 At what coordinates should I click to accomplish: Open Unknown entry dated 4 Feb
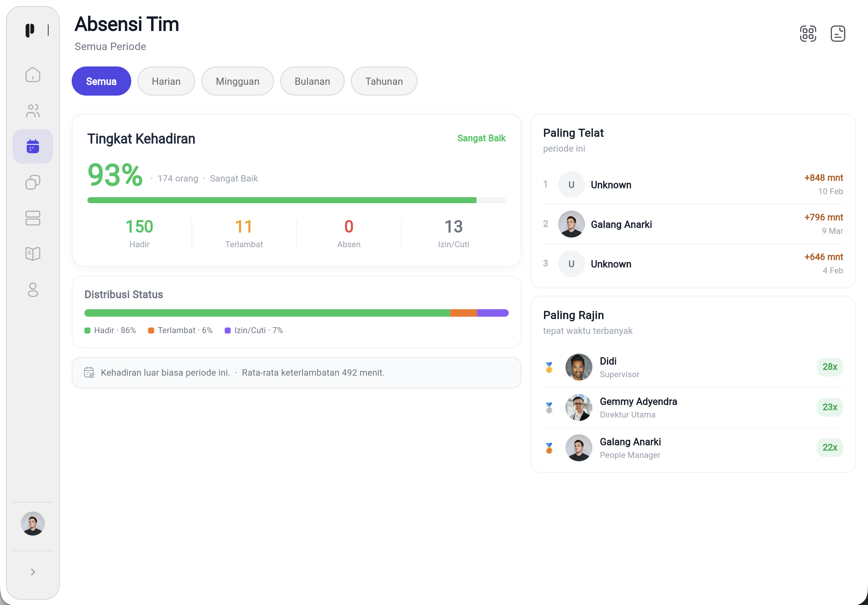[693, 264]
